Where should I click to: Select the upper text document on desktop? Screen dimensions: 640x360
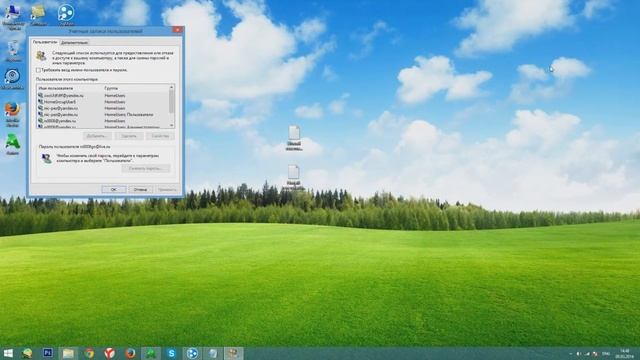pyautogui.click(x=294, y=138)
